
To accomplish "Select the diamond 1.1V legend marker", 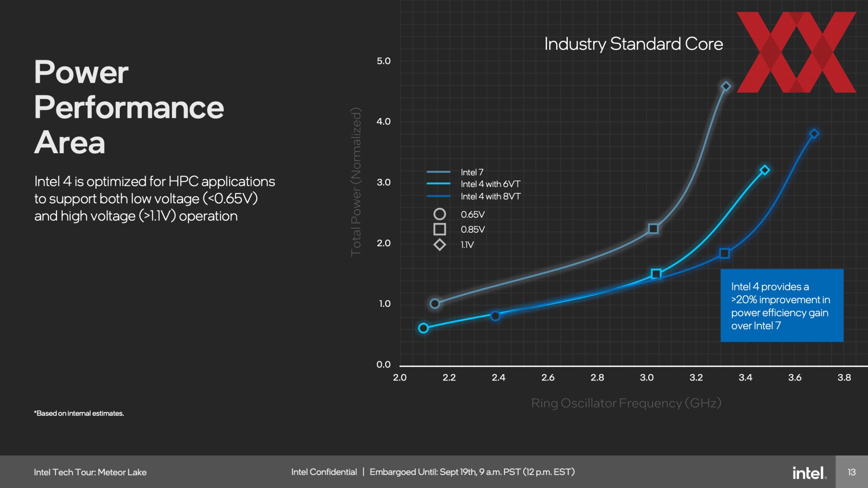I will (x=439, y=245).
